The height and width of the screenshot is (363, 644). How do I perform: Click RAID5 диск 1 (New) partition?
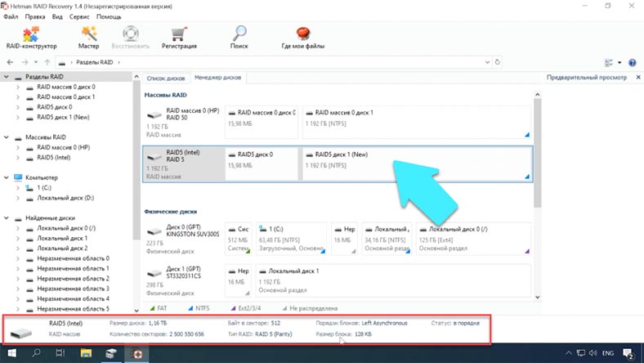pyautogui.click(x=417, y=164)
